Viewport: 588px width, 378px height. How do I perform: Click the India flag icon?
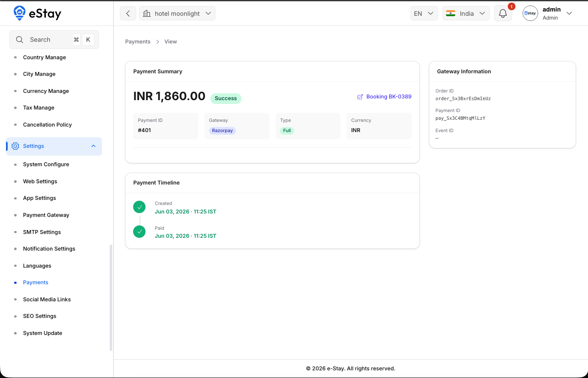[451, 14]
